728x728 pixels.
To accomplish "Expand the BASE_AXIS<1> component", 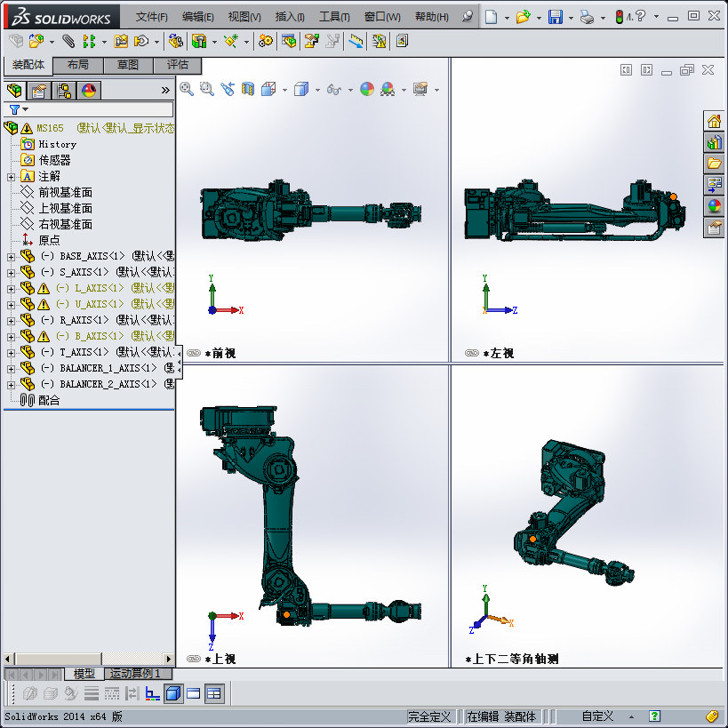I will coord(12,257).
